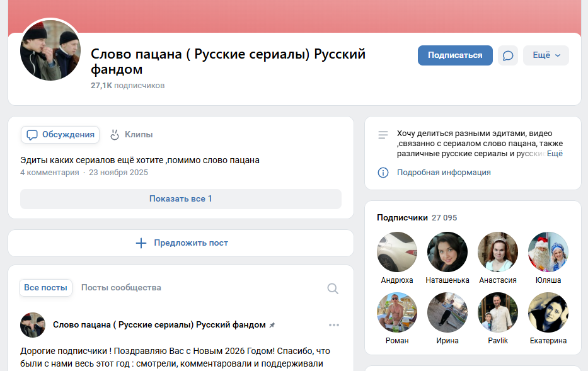Viewport: 588px width, 371px height.
Task: Click the plus icon beside Предложить пост
Action: coord(141,243)
